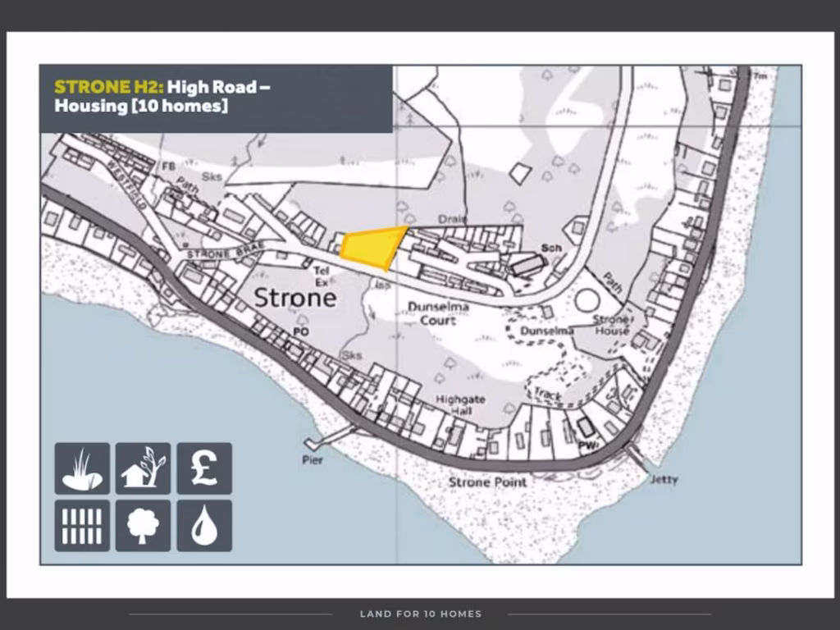840x630 pixels.
Task: Click the yellow highlighted housing site
Action: click(x=373, y=247)
